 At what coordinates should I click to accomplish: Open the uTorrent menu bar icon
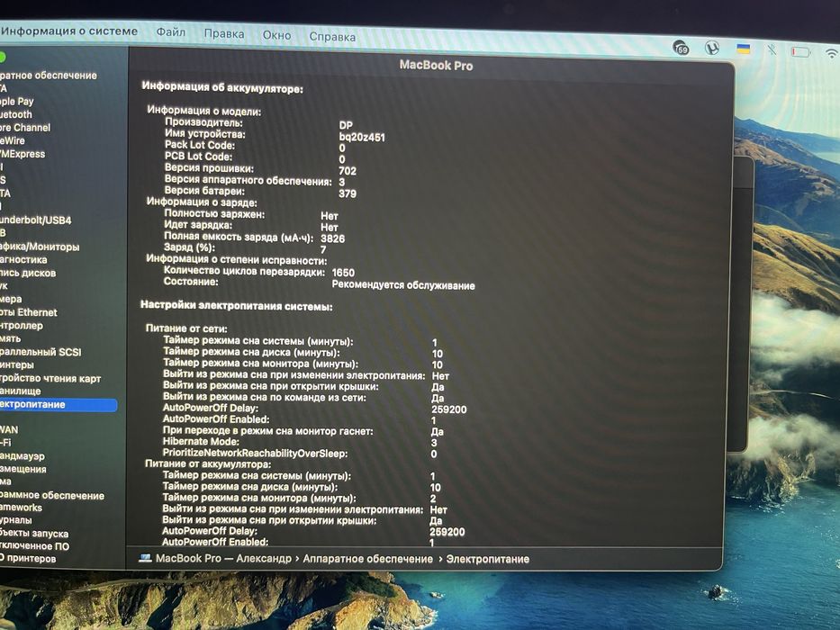(711, 49)
